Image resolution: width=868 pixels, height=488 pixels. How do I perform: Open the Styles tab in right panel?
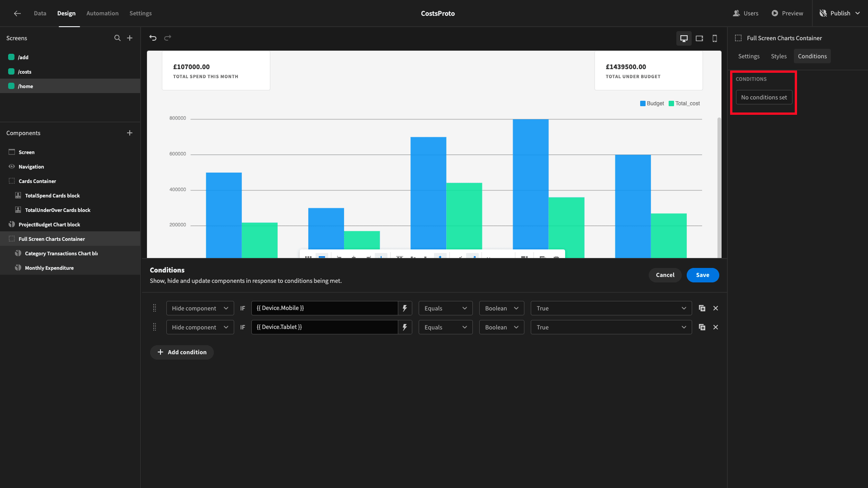[778, 56]
